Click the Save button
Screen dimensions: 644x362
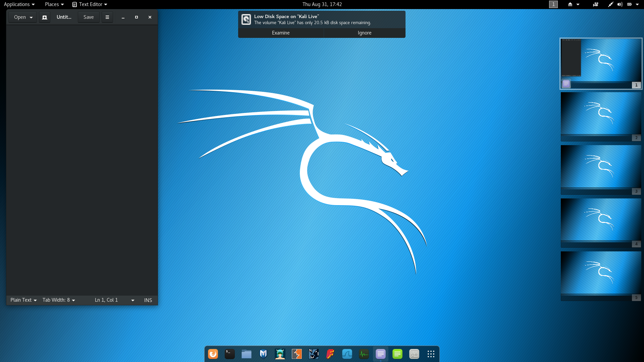(89, 17)
